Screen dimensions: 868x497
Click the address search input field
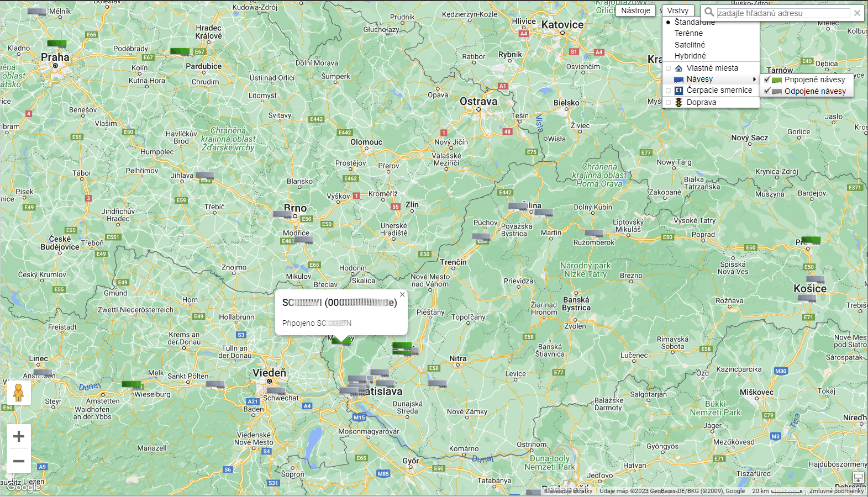[782, 13]
